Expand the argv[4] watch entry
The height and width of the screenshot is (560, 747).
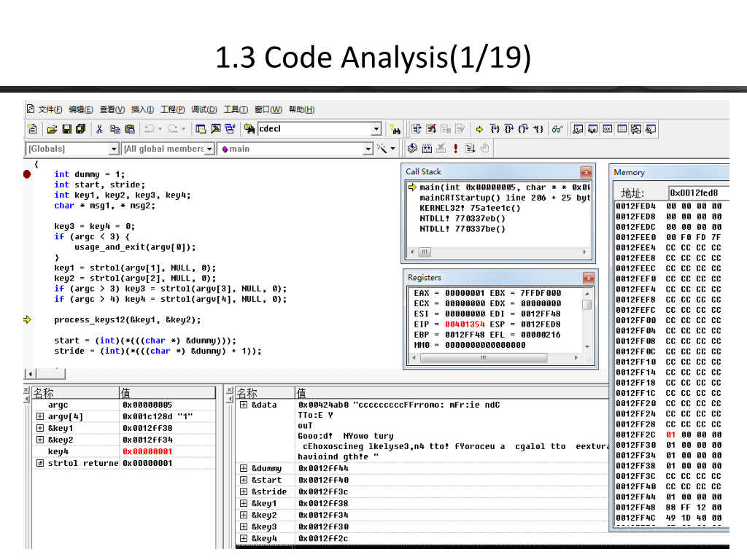pyautogui.click(x=40, y=416)
